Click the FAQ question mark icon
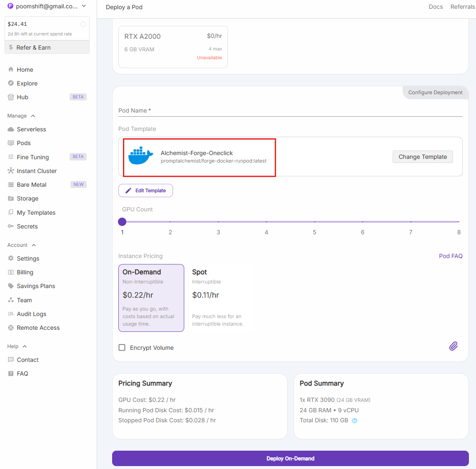The height and width of the screenshot is (469, 476). point(11,374)
